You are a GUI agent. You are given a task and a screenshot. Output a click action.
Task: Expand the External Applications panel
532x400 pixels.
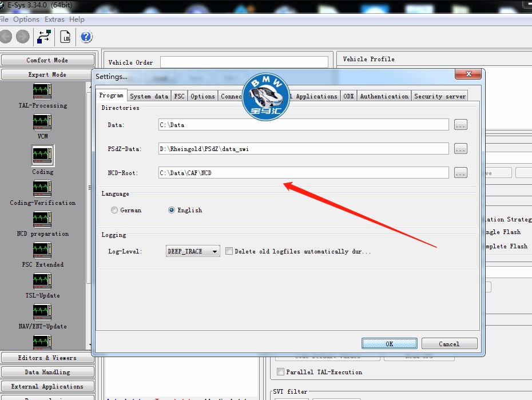(x=47, y=386)
